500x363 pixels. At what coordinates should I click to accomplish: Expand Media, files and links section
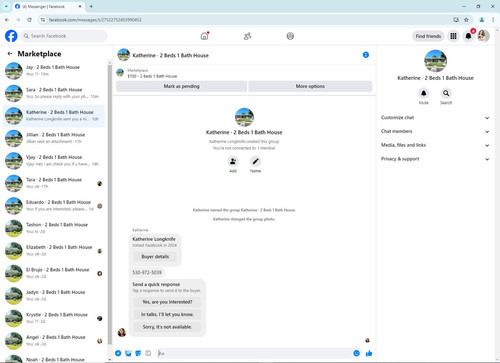pyautogui.click(x=435, y=145)
